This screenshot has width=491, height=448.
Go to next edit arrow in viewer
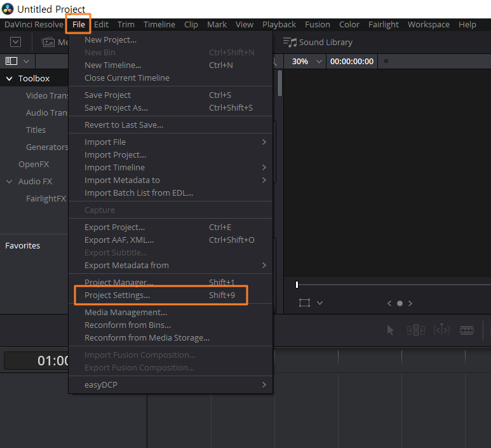point(410,303)
